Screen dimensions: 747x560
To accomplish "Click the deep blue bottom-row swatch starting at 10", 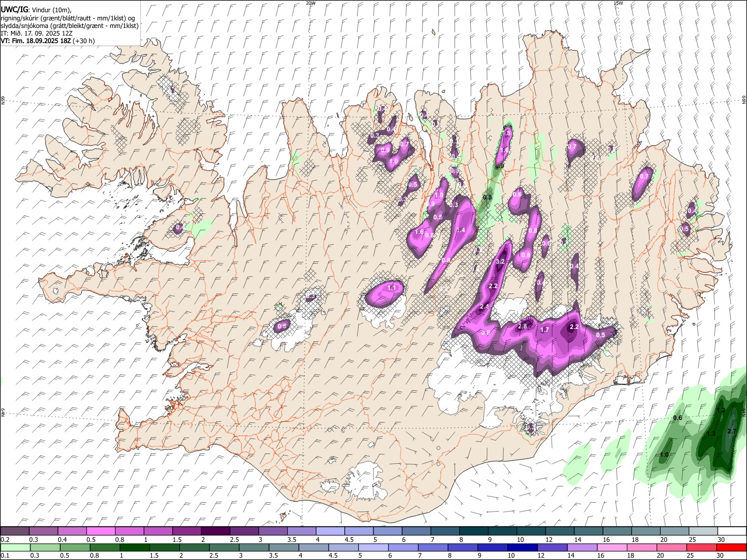I will tap(522, 547).
